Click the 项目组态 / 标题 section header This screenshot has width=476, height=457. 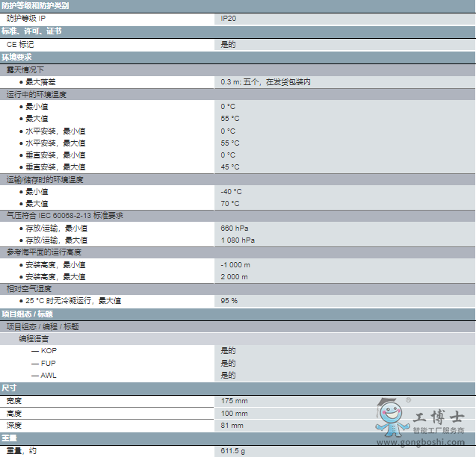(27, 314)
